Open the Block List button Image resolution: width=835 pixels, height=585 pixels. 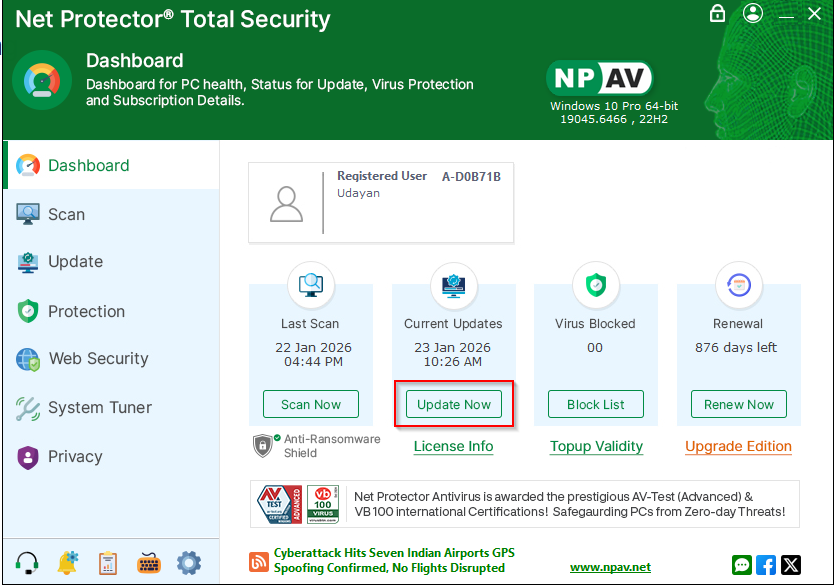pyautogui.click(x=596, y=404)
